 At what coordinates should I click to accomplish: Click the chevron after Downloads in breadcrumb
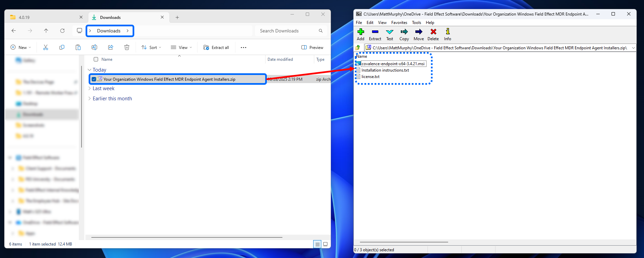click(x=128, y=31)
